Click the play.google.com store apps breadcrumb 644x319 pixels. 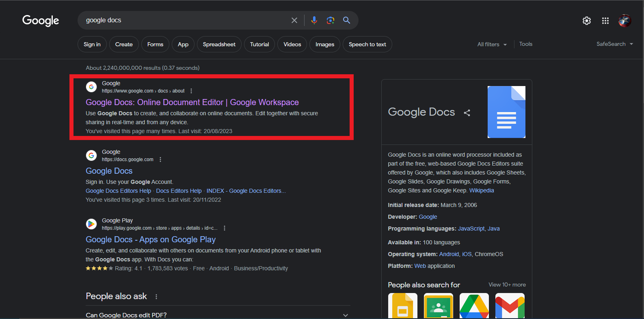(x=160, y=228)
